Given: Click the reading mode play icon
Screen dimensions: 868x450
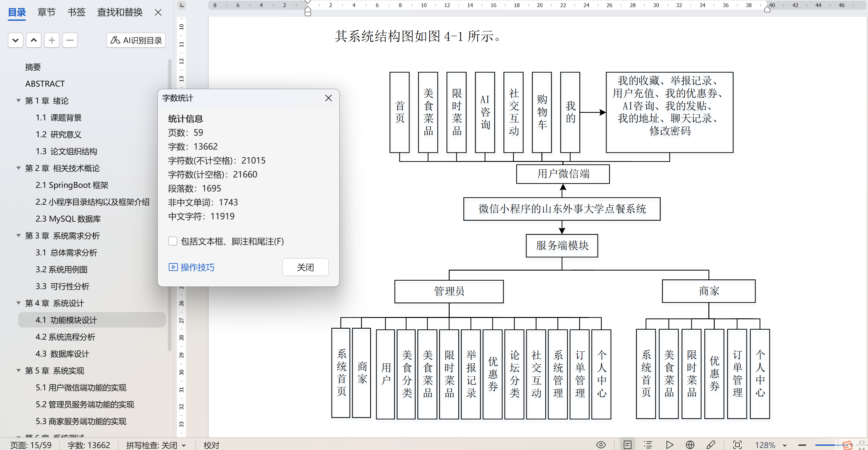Looking at the screenshot, I should tap(669, 444).
